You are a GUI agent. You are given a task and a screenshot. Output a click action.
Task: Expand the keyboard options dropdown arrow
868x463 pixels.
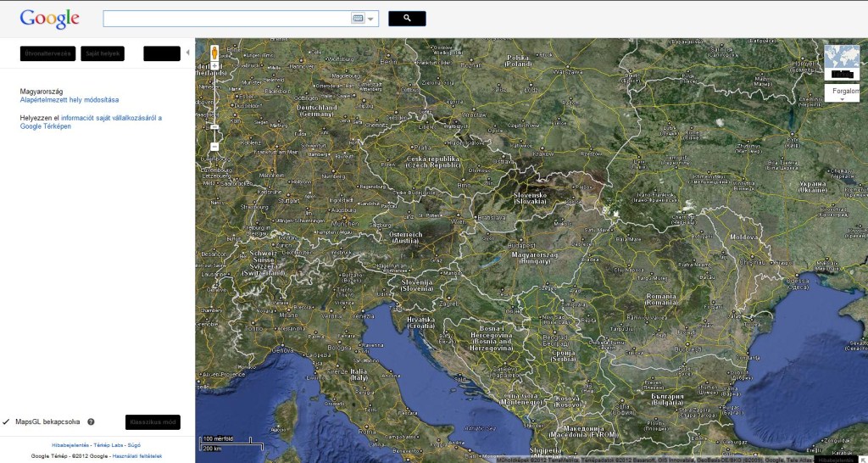370,19
